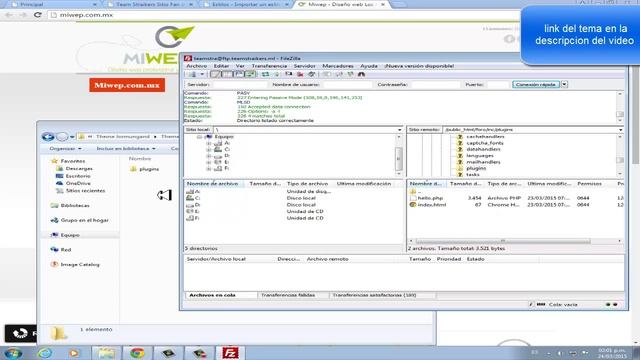Viewport: 640px width, 360px height.
Task: Toggle transfer queue display
Action: coord(250,74)
